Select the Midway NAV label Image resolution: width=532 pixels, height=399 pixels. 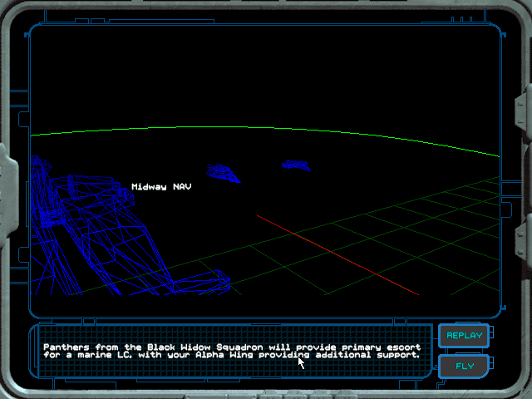(161, 186)
